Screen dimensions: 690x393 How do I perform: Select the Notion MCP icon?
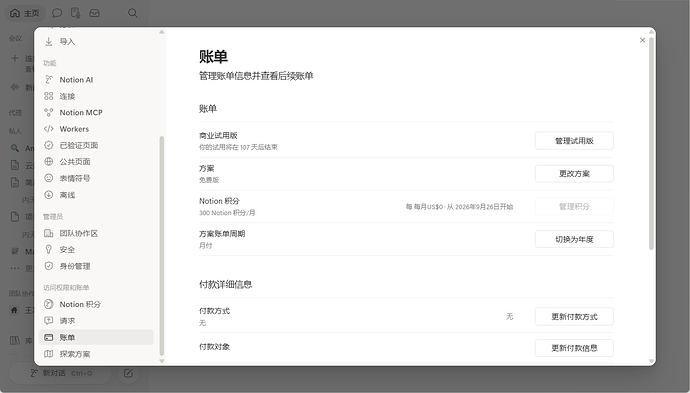click(49, 112)
